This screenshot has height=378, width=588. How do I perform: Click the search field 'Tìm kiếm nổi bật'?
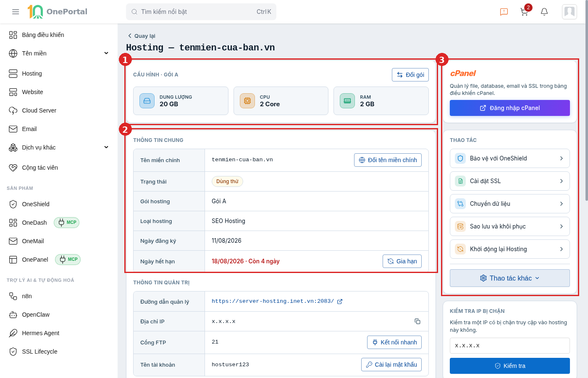(201, 12)
